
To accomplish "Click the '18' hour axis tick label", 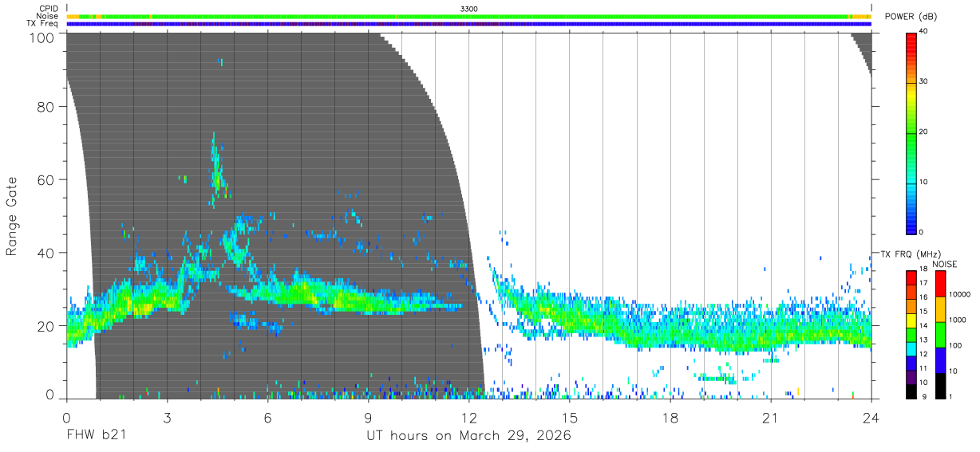I will tap(670, 418).
